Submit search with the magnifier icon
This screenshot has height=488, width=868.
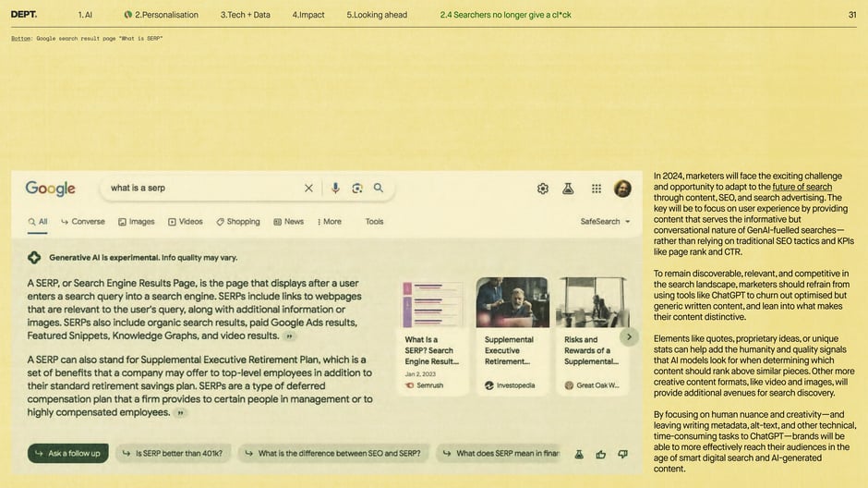click(x=378, y=188)
